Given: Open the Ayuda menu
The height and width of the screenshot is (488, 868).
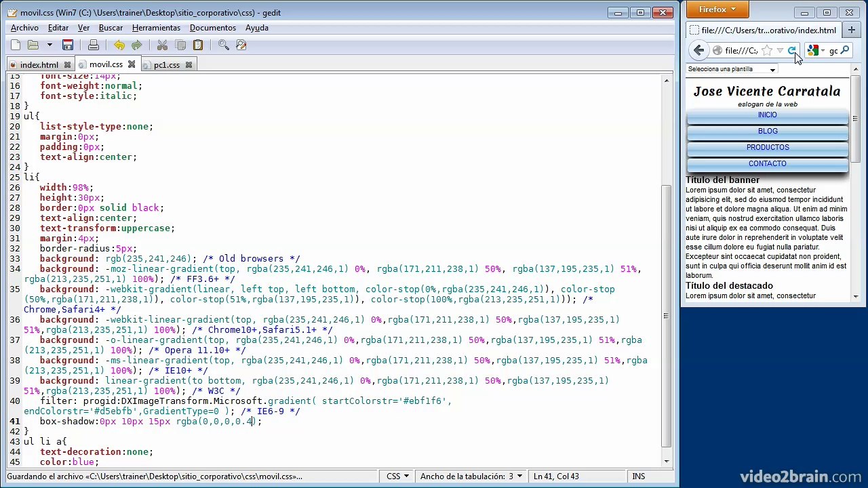Looking at the screenshot, I should coord(257,28).
